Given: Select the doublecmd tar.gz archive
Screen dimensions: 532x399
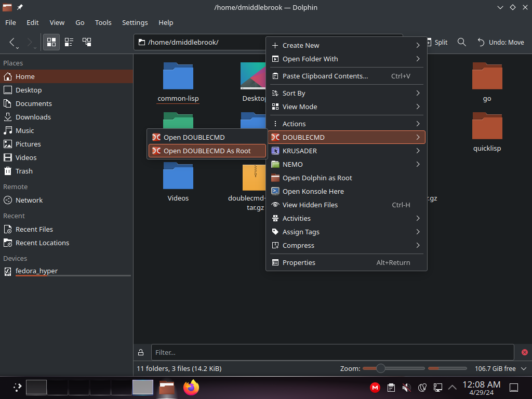Looking at the screenshot, I should 247,187.
